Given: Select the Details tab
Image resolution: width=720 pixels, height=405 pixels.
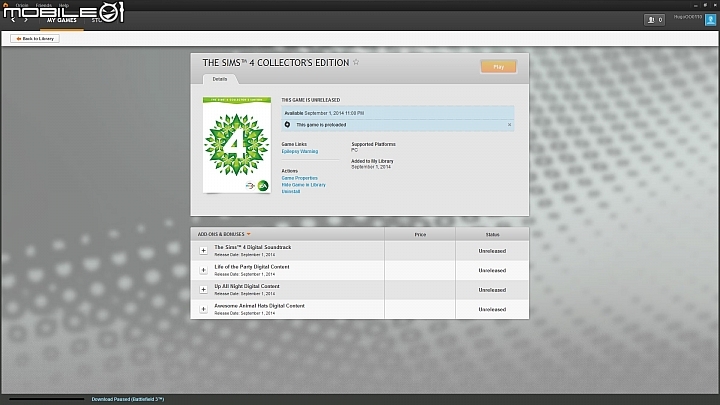Looking at the screenshot, I should (x=219, y=79).
